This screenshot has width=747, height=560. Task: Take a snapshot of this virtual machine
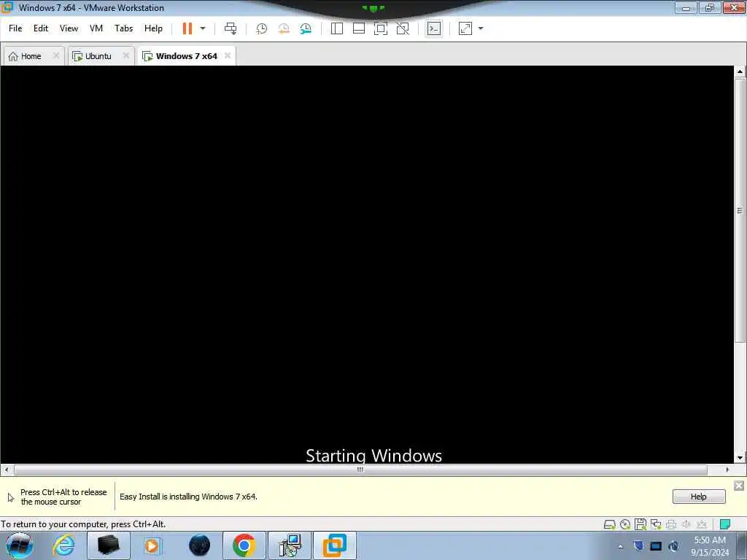(262, 28)
